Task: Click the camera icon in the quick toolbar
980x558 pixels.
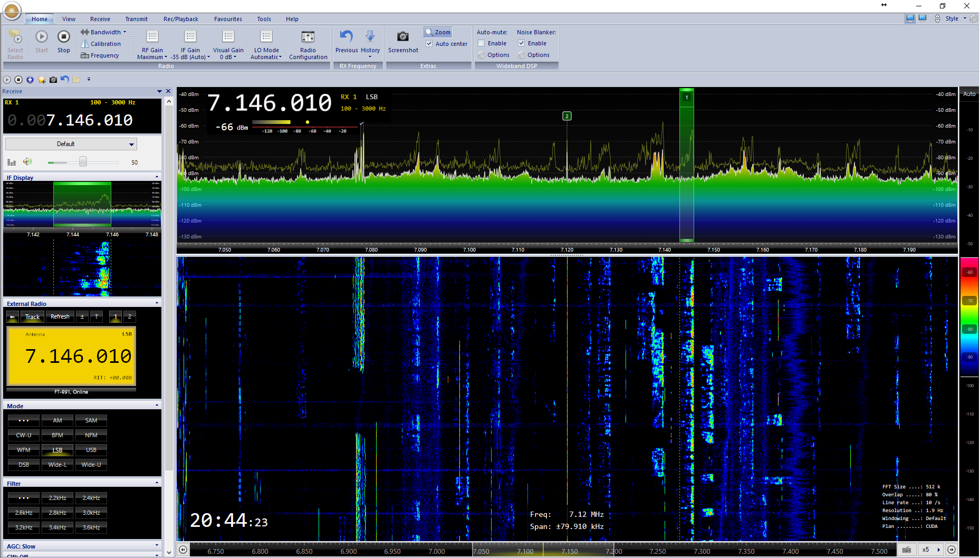Action: pos(53,79)
